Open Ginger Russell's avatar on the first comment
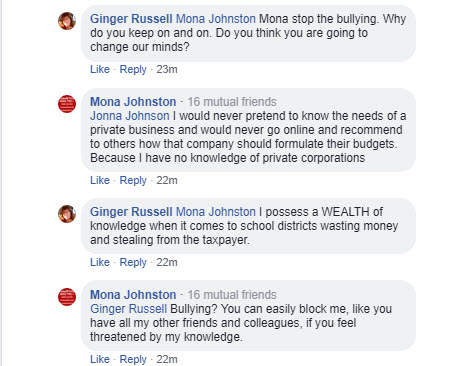This screenshot has height=366, width=450. tap(67, 21)
